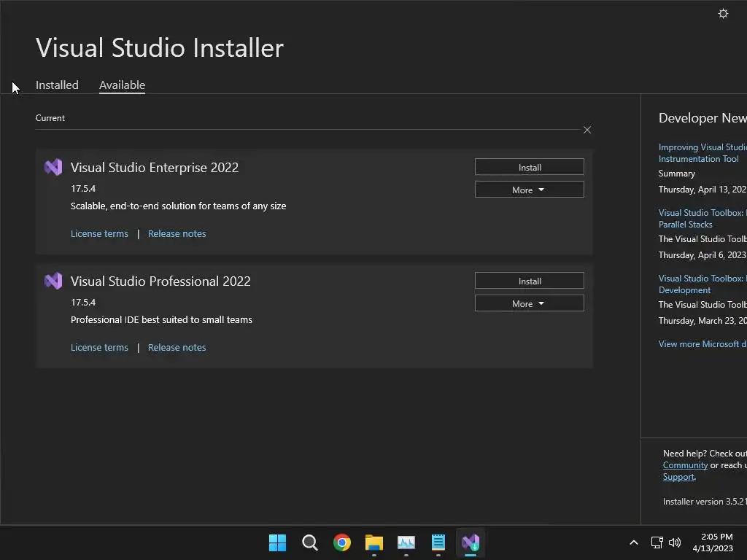Screen dimensions: 747x560
Task: Open the system monitor app in taskbar
Action: coord(406,542)
